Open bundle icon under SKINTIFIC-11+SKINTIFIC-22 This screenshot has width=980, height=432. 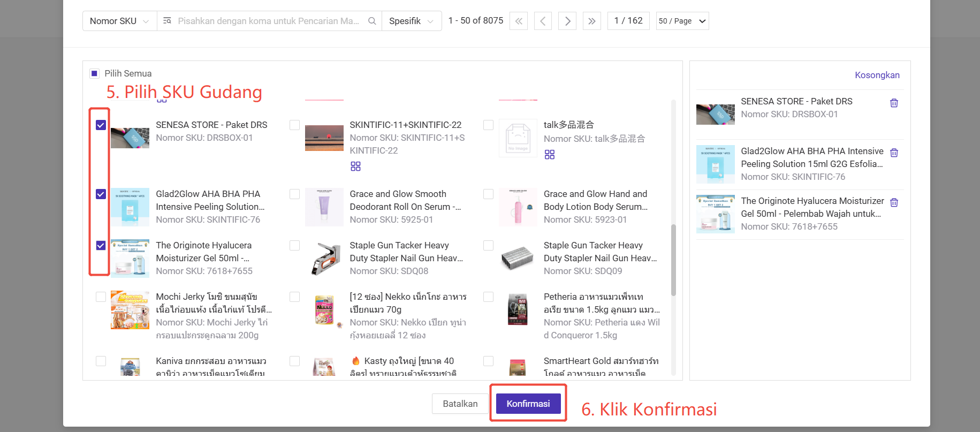[x=355, y=166]
